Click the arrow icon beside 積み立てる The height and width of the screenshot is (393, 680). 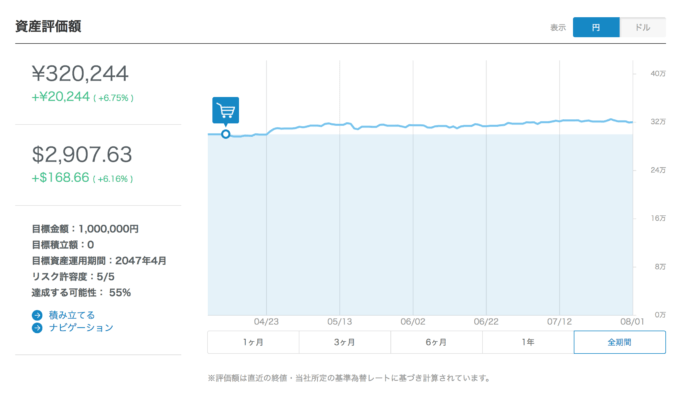pyautogui.click(x=37, y=315)
